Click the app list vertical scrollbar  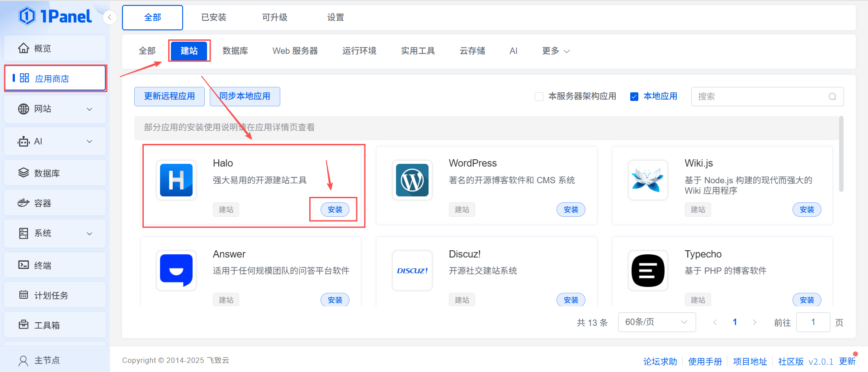tap(841, 154)
